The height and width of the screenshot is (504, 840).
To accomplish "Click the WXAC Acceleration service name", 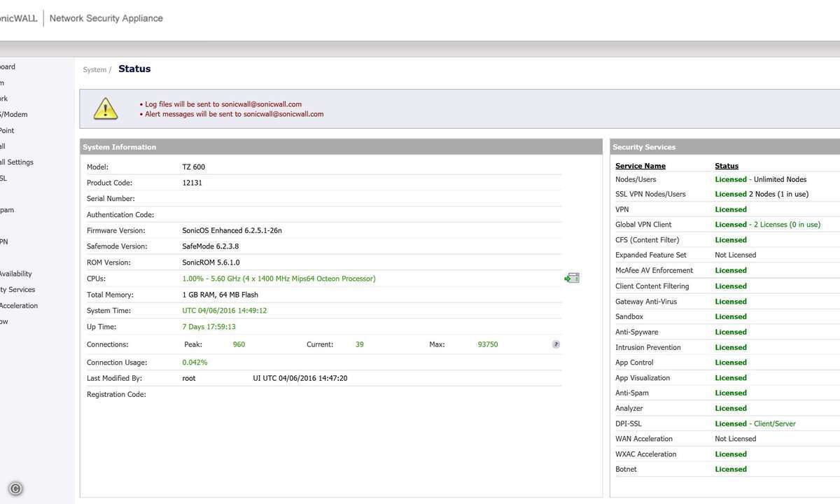I will click(x=646, y=454).
